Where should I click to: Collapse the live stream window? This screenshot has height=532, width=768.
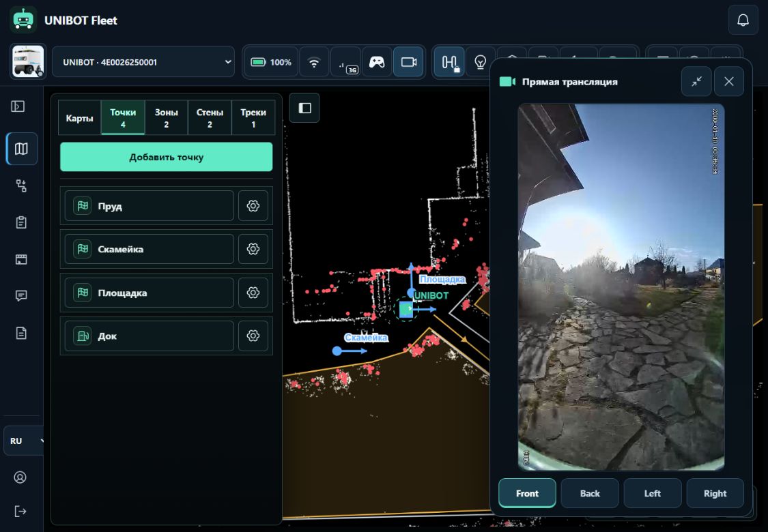[x=696, y=81]
